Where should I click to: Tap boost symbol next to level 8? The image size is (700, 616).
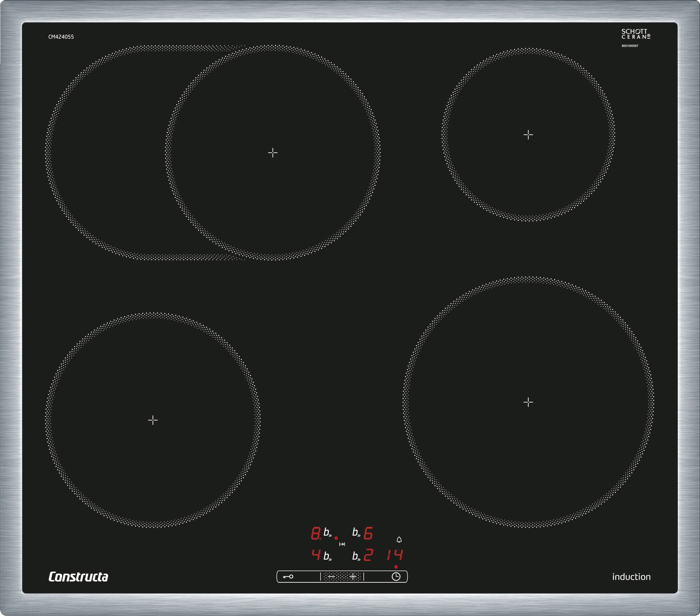327,533
